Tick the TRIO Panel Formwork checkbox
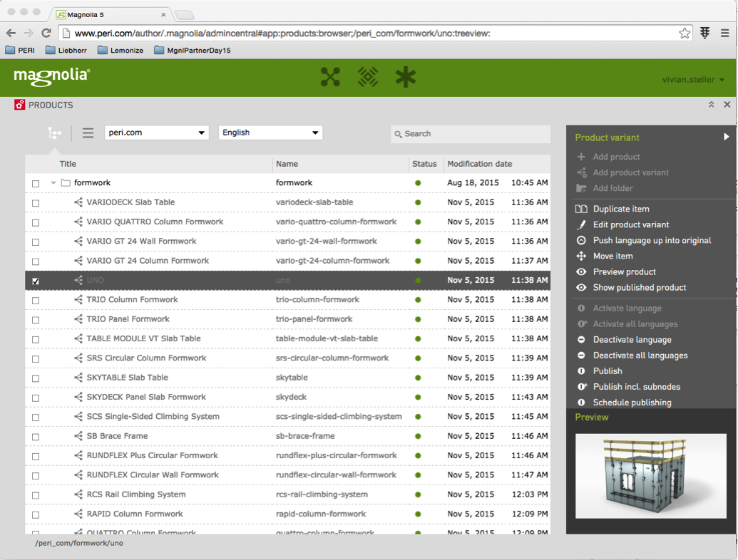Viewport: 738px width, 560px height. (x=36, y=320)
